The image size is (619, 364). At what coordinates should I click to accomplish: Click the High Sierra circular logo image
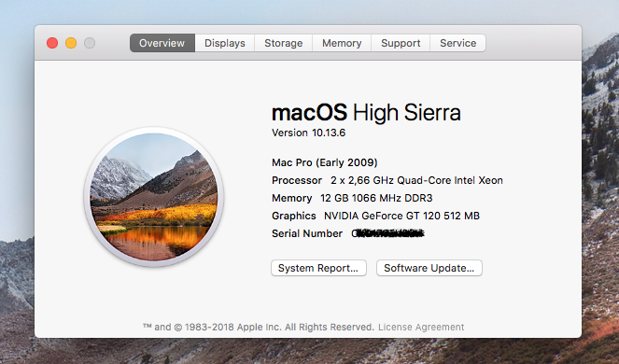click(154, 197)
